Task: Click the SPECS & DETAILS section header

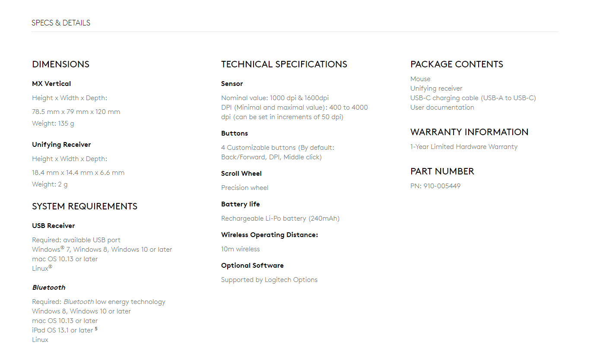Action: (61, 23)
